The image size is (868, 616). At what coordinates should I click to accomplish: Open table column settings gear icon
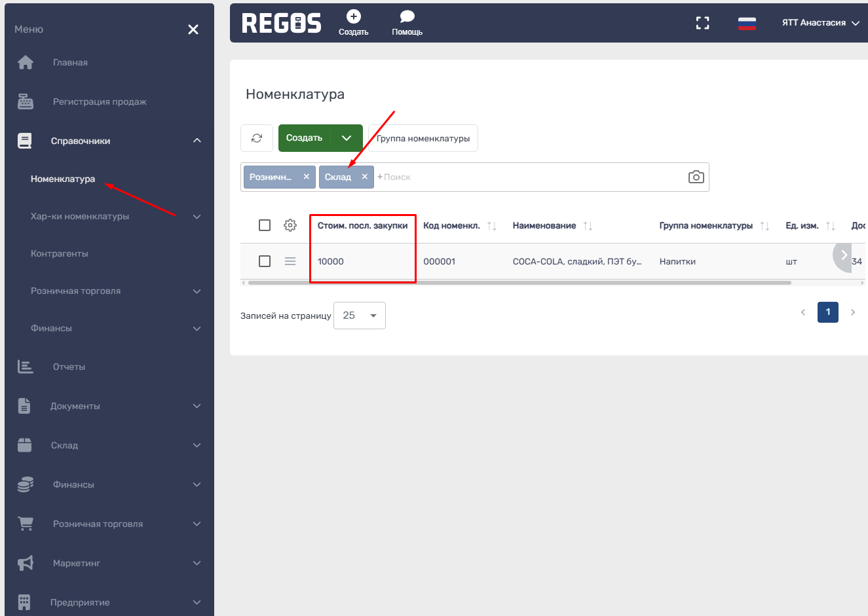[290, 225]
